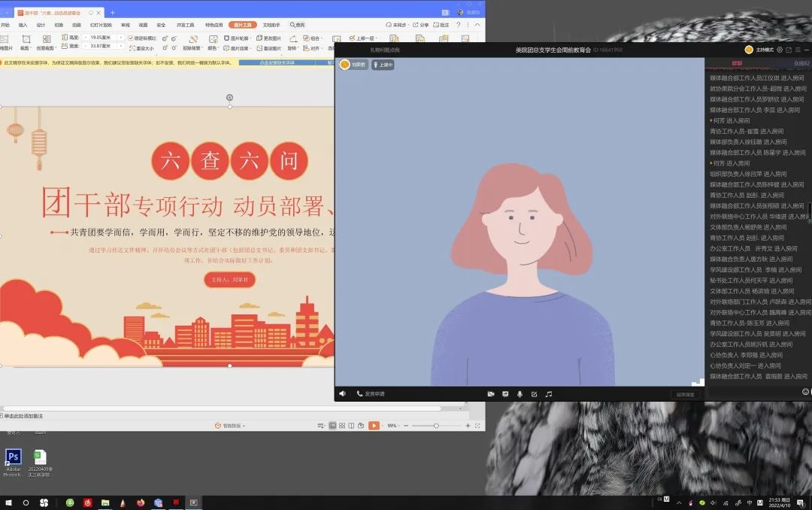
Task: Toggle the 锁定纵横比 checkbox
Action: click(x=131, y=38)
